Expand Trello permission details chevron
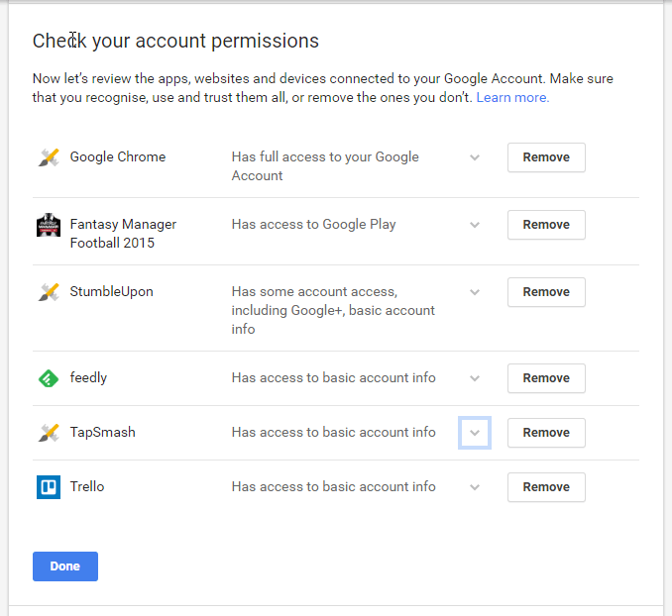This screenshot has width=672, height=616. click(475, 487)
